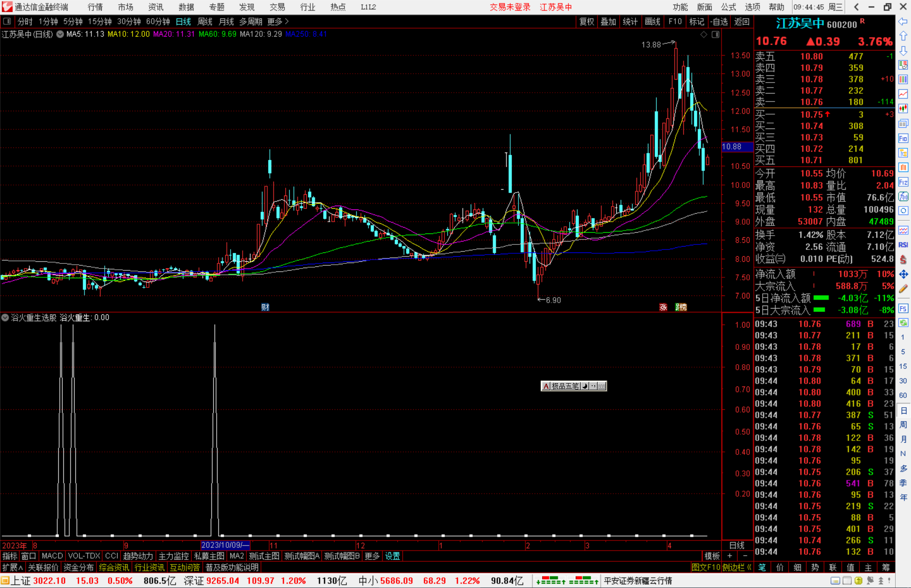
Task: Click the F10 company info sidebar icon
Action: (903, 138)
